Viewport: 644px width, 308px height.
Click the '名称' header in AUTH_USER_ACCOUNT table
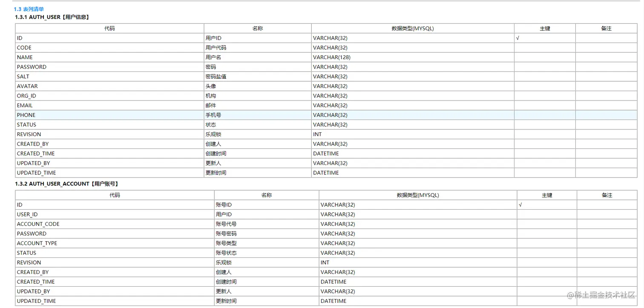[267, 195]
